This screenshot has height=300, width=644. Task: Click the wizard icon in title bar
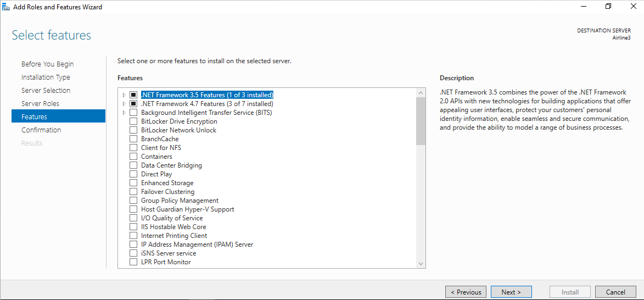(6, 7)
